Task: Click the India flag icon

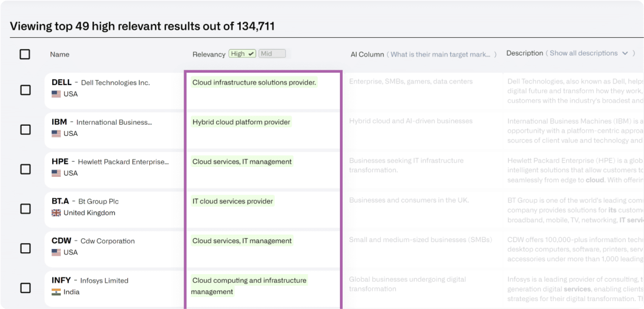Action: tap(56, 292)
